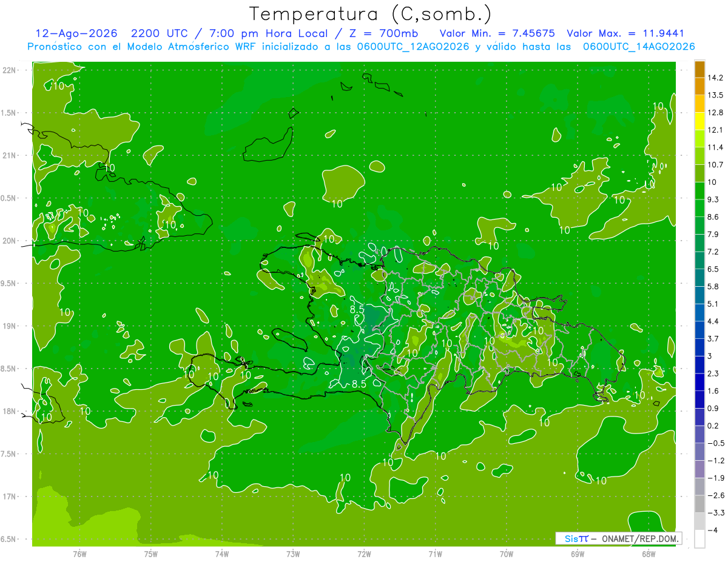Pick teal swatch between 6.5 and 5.8
Image resolution: width=728 pixels, height=562 pixels.
pyautogui.click(x=699, y=278)
